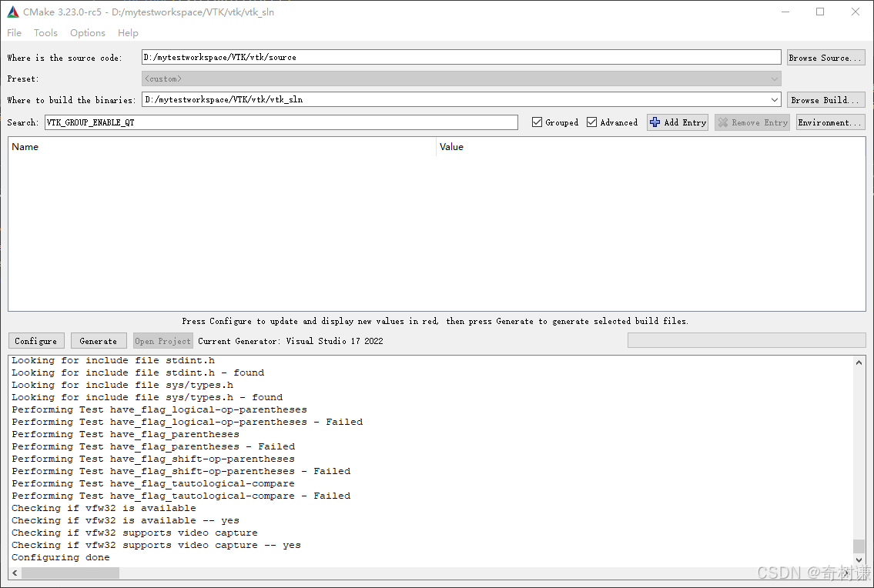The width and height of the screenshot is (874, 588).
Task: Open the build binaries path dropdown arrow
Action: click(774, 100)
